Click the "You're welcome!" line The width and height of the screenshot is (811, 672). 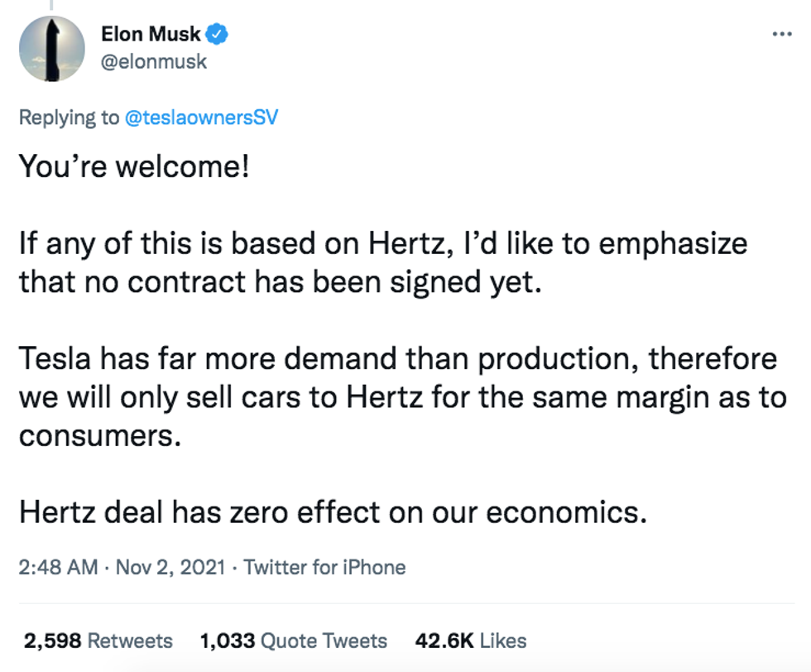133,167
